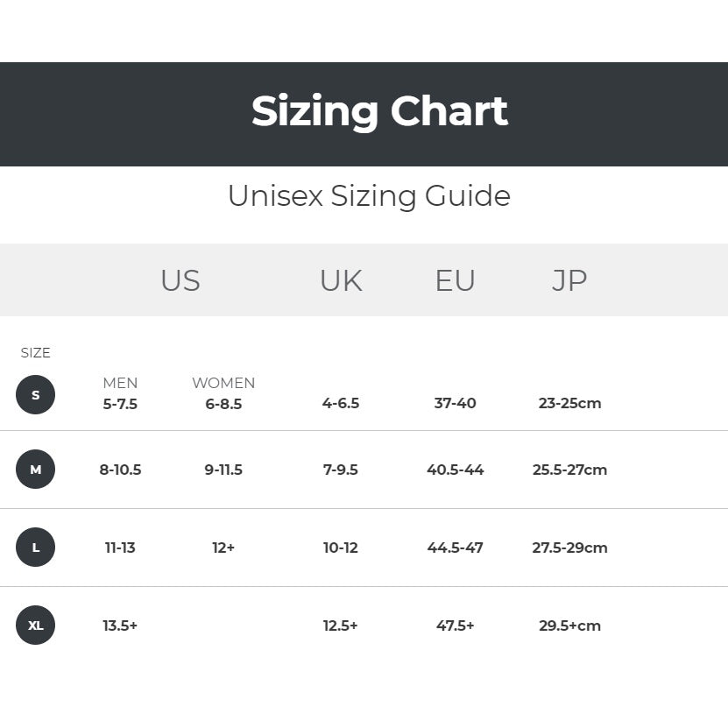Click UK size 10-12 value

341,548
